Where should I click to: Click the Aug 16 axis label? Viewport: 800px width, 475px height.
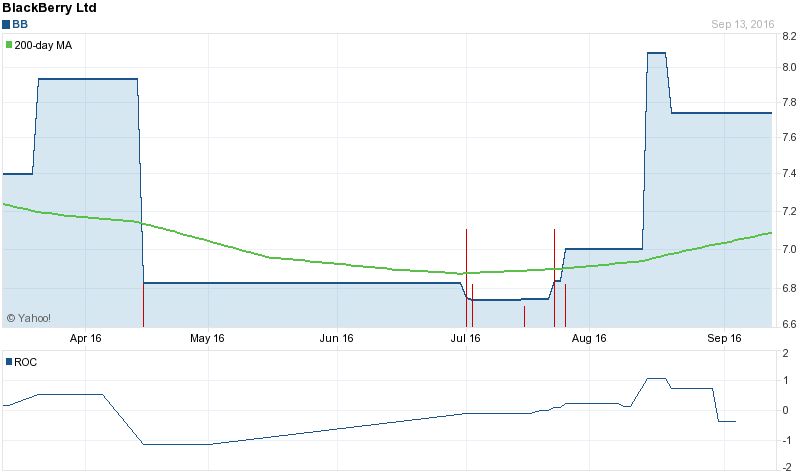click(589, 338)
